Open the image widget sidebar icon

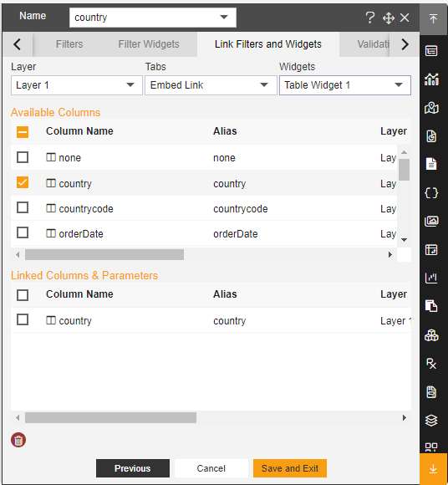431,221
